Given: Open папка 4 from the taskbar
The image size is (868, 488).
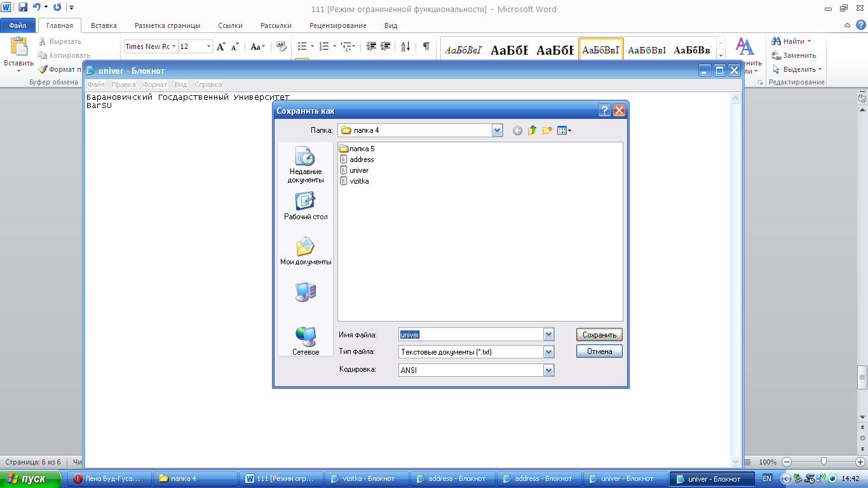Looking at the screenshot, I should (x=194, y=478).
